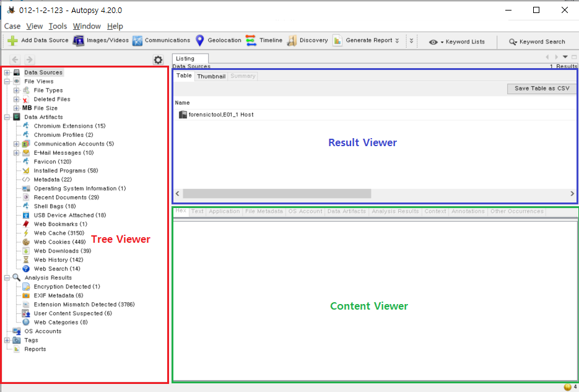Open the Discovery tool
This screenshot has height=392, width=579.
[x=292, y=41]
